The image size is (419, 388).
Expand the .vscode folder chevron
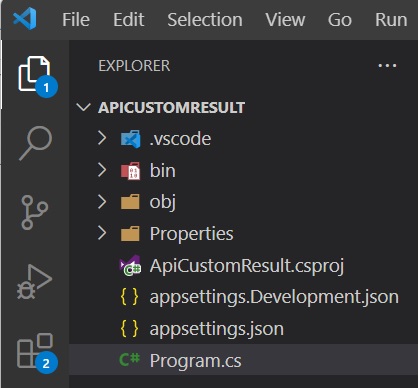point(102,138)
